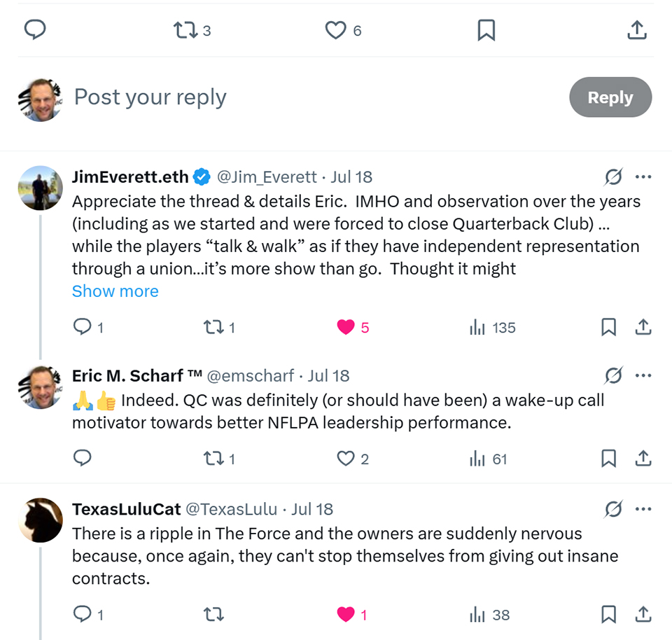Open TexasLuluCat's cat profile picture
672x640 pixels.
pos(41,520)
